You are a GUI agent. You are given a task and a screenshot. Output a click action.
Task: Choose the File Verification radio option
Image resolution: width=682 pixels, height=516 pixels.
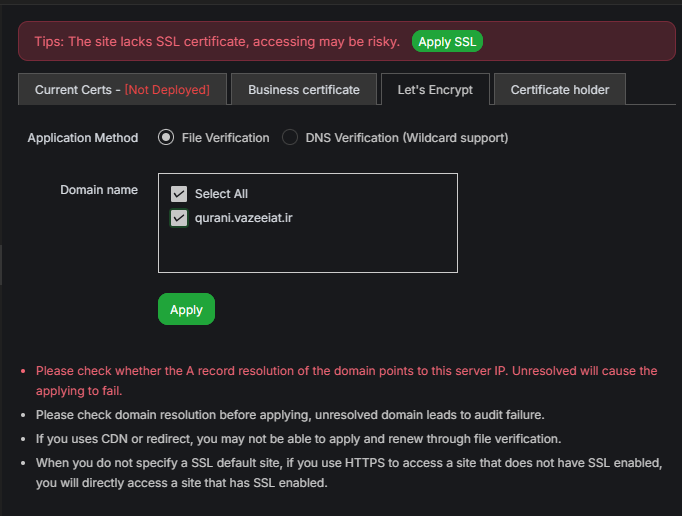[x=166, y=137]
